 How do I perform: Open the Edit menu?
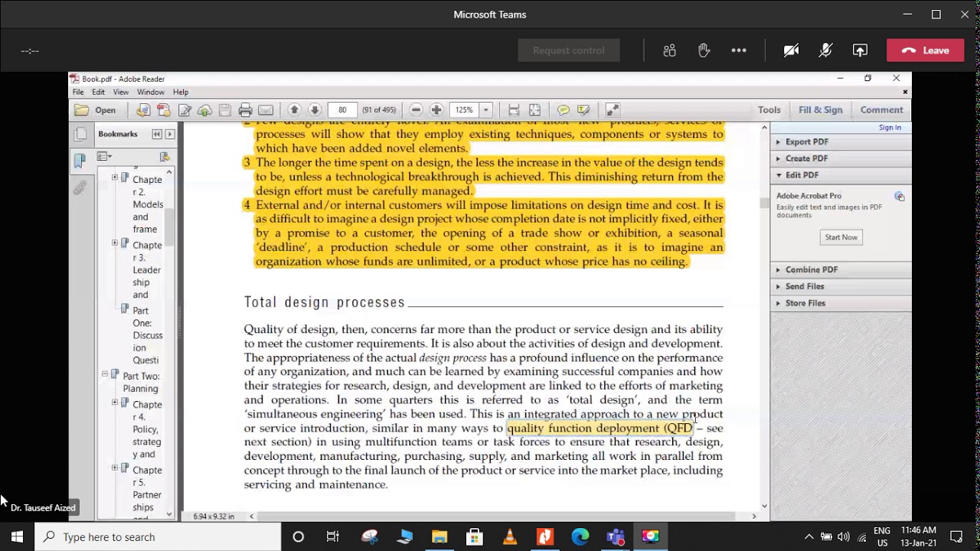pos(98,92)
